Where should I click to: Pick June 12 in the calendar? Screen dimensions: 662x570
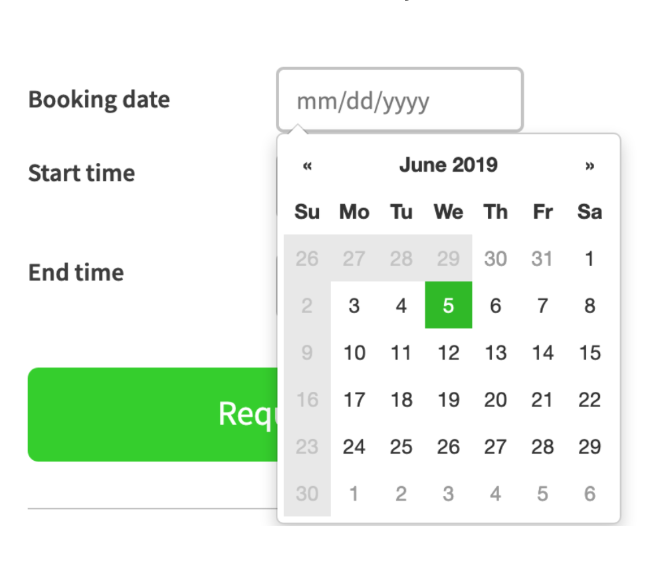(x=448, y=353)
